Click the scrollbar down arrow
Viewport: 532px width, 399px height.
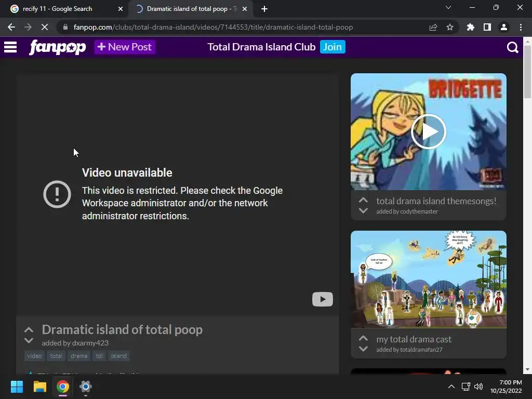527,369
